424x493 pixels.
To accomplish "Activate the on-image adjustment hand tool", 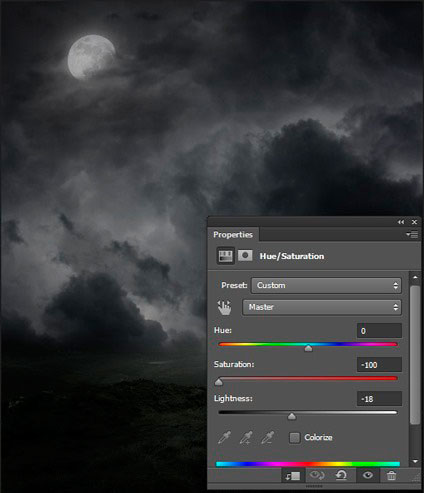I will click(224, 307).
